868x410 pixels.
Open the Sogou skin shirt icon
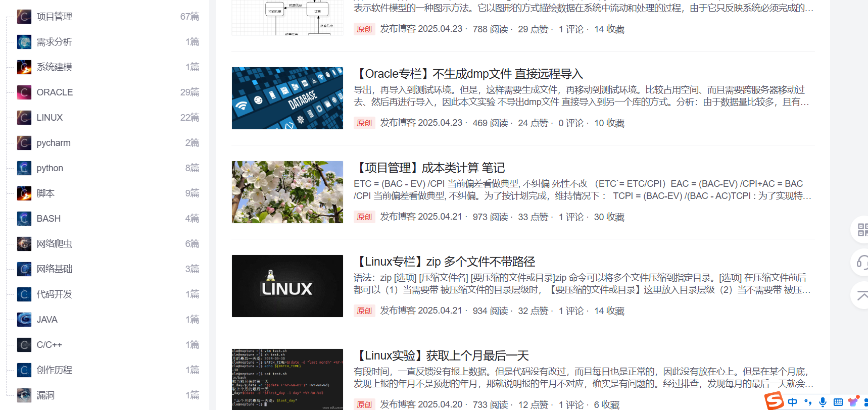tap(853, 402)
